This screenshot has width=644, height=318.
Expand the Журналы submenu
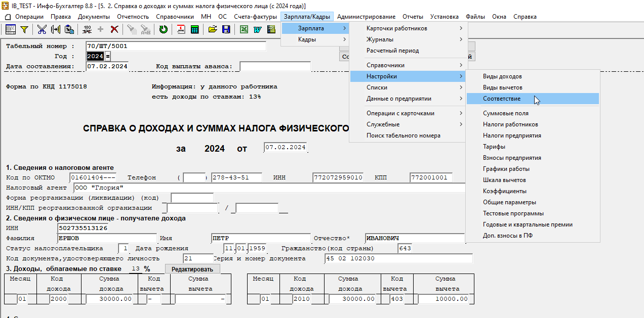(408, 39)
